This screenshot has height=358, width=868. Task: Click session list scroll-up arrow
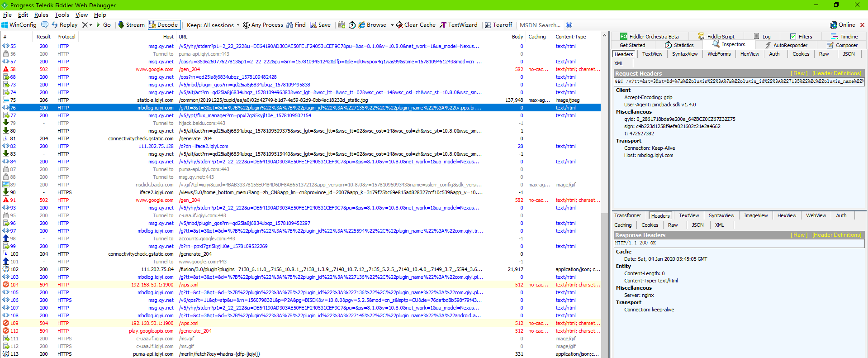604,36
